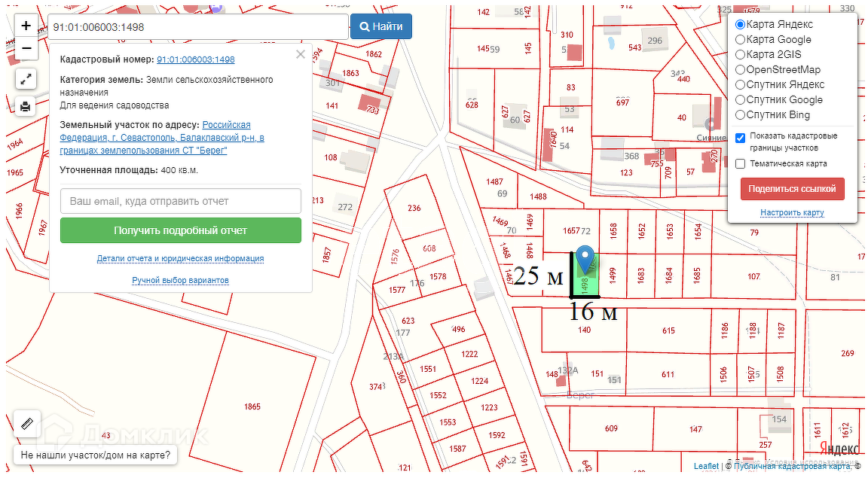
Task: Select parcel 1487 on the map
Action: point(494,181)
